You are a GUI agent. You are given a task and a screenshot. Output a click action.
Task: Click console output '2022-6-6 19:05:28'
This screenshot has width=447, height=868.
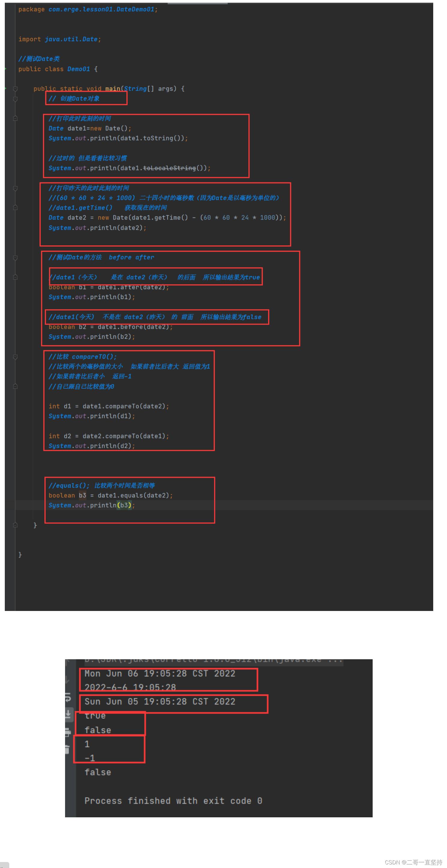tap(130, 687)
